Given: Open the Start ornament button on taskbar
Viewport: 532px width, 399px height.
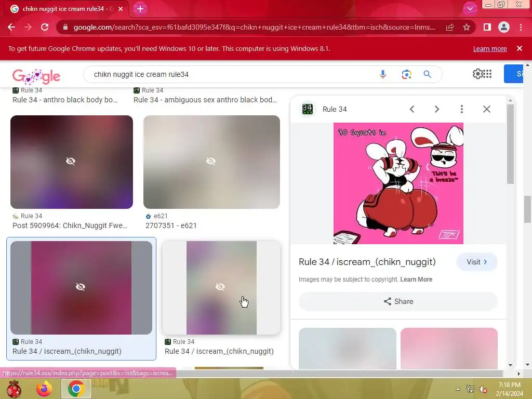Looking at the screenshot, I should click(14, 389).
